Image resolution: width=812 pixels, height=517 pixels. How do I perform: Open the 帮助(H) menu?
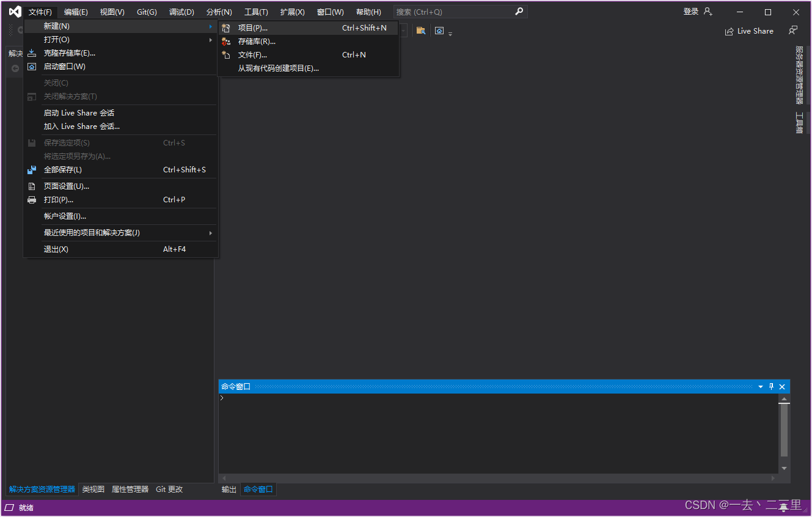click(368, 12)
